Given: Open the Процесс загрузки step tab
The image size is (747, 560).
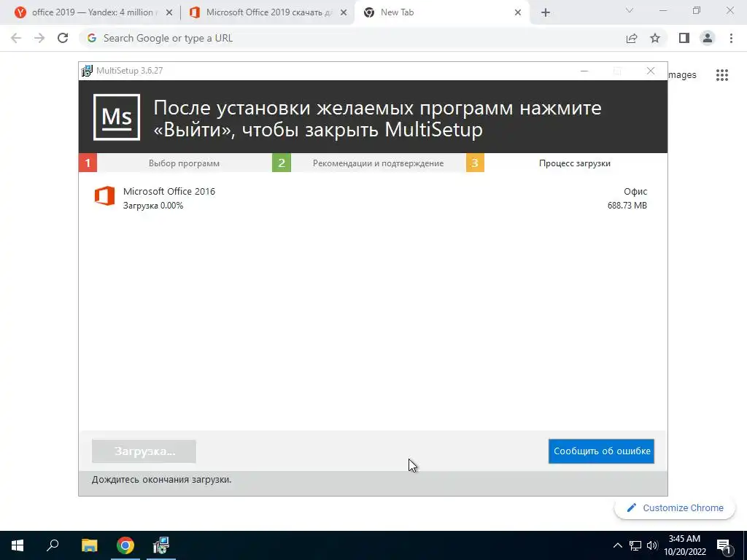Looking at the screenshot, I should tap(575, 163).
